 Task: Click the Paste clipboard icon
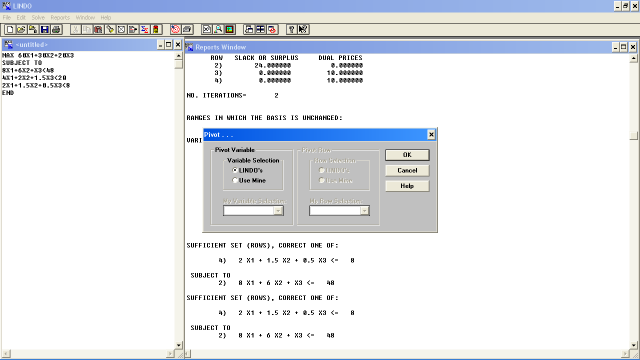click(x=98, y=29)
